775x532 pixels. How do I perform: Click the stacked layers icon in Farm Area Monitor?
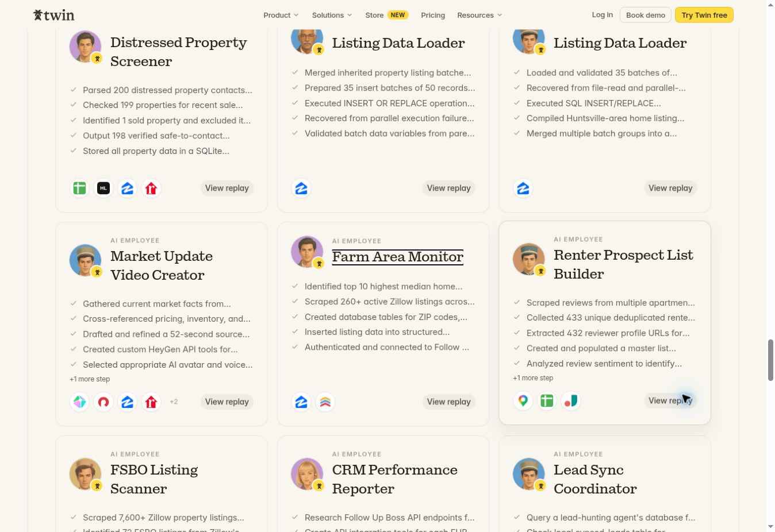(325, 402)
